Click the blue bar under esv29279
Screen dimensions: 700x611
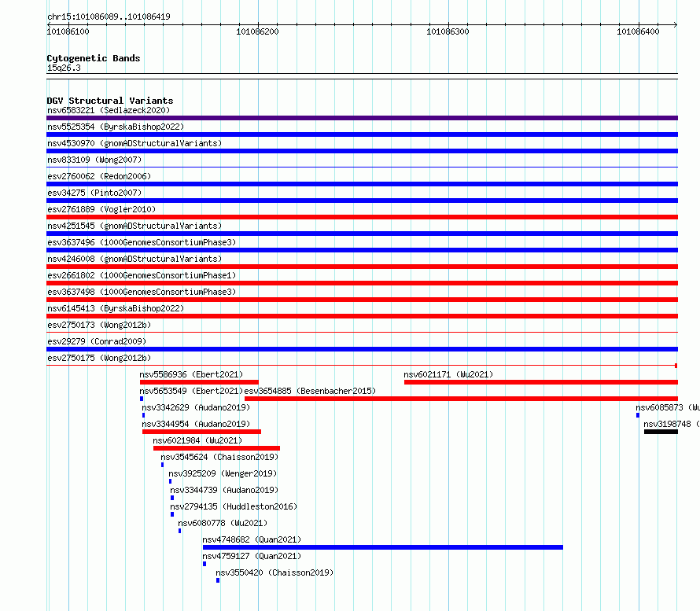point(362,349)
